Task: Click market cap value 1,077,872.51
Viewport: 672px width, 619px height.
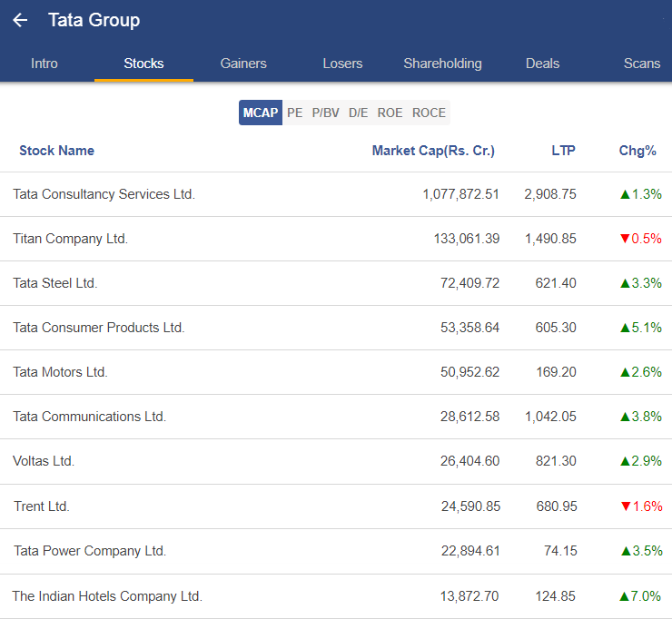Action: click(x=460, y=194)
